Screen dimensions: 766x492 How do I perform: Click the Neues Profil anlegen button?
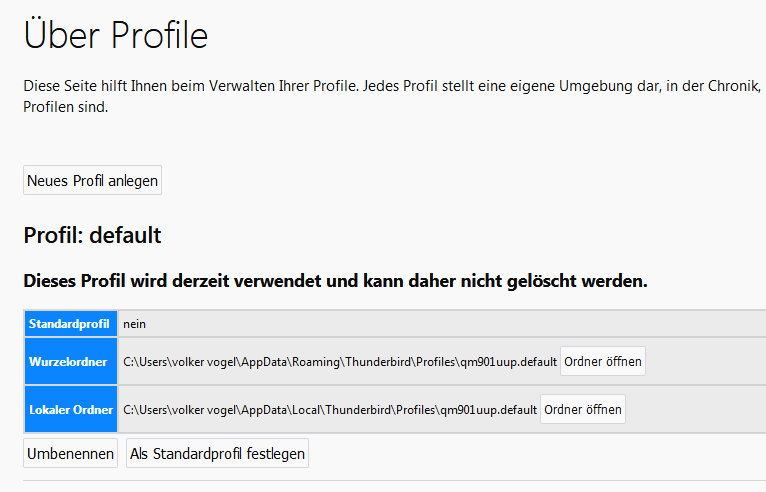(x=92, y=181)
